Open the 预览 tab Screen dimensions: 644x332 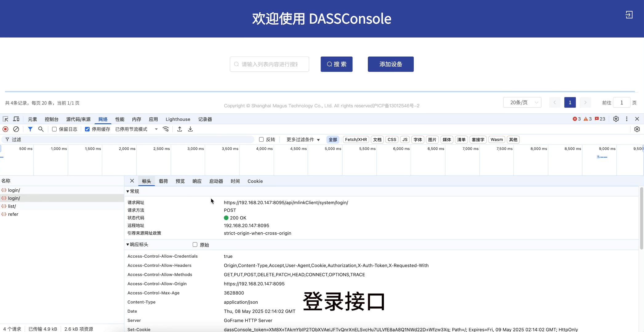tap(180, 181)
